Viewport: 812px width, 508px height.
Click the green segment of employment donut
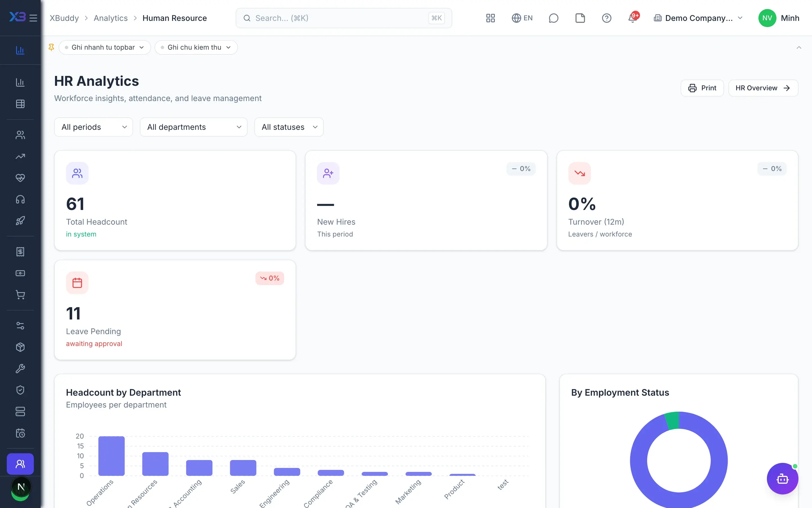(x=672, y=420)
